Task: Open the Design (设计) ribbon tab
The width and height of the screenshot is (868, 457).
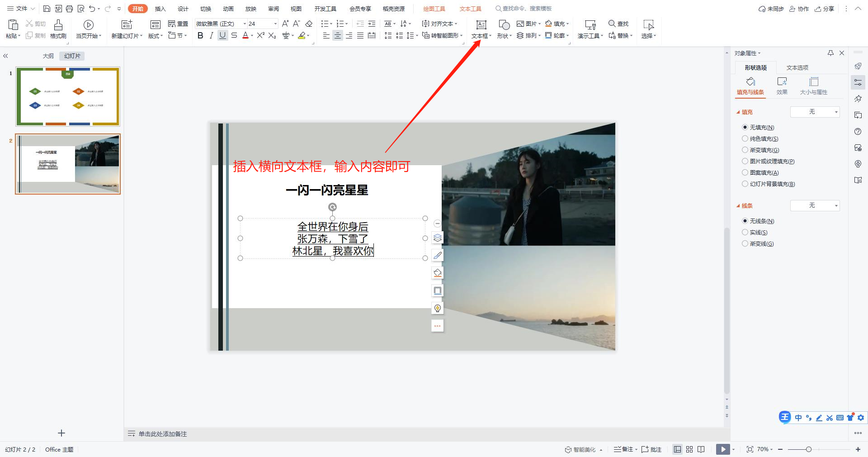Action: click(x=183, y=9)
